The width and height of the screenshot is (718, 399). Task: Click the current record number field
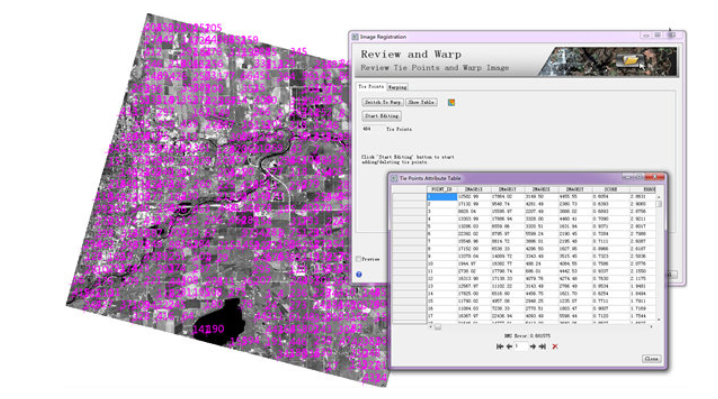point(521,347)
